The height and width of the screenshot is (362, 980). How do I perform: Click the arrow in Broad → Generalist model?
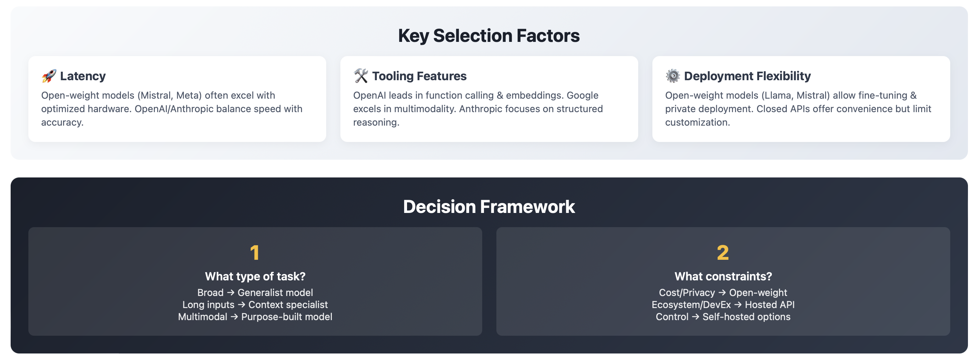(x=230, y=293)
